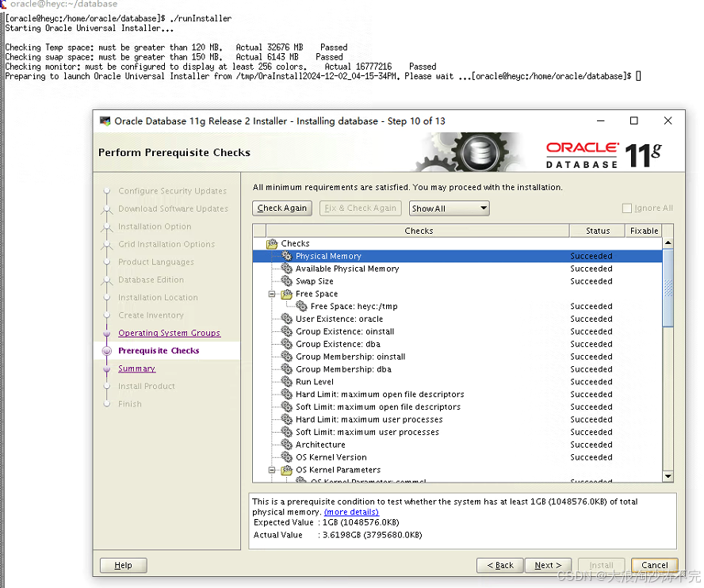Click the Group Existence dba gear icon

pos(286,344)
